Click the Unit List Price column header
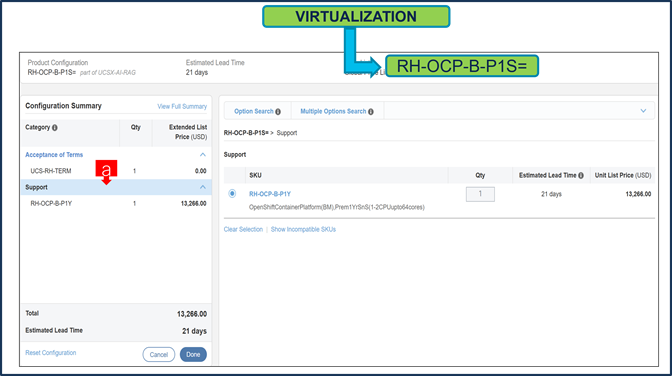Screen dimensions: 672x376 click(x=623, y=175)
